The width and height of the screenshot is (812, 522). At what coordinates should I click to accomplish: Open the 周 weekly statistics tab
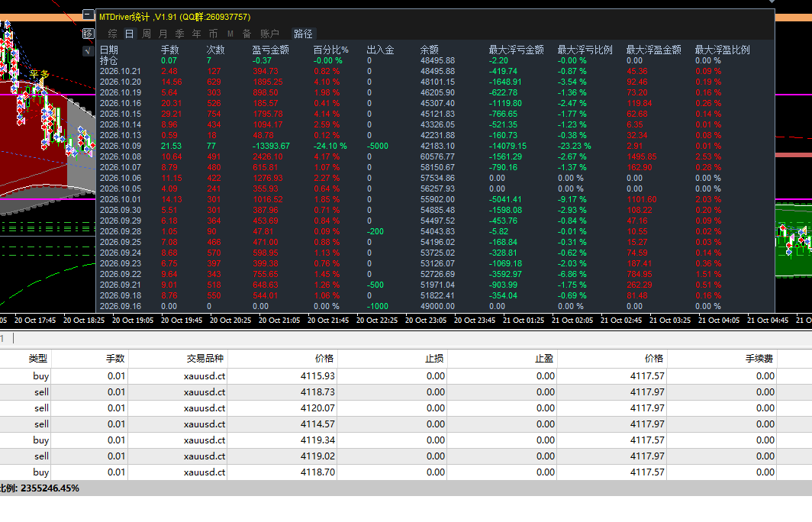147,34
